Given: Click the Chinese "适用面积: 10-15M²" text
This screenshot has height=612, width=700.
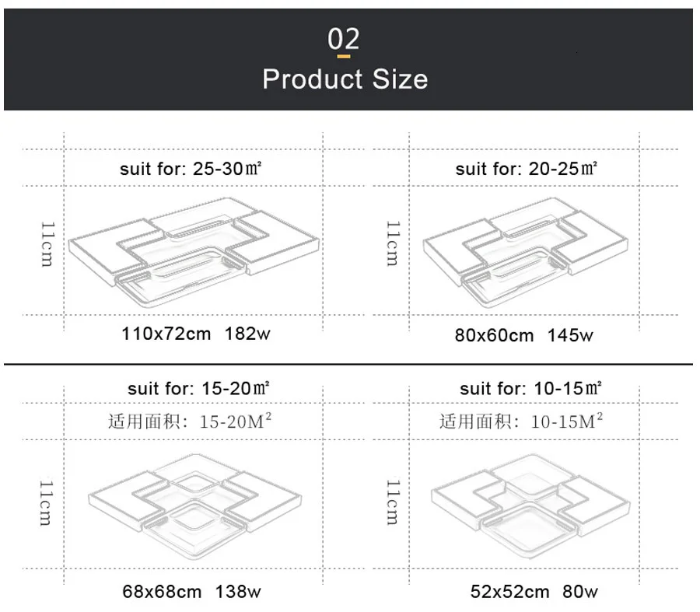Looking at the screenshot, I should click(522, 421).
